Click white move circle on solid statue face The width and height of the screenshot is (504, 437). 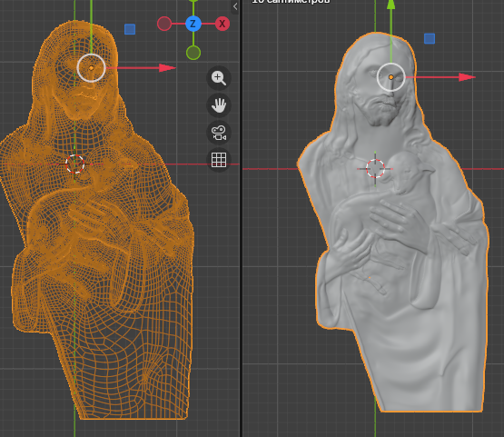click(390, 77)
